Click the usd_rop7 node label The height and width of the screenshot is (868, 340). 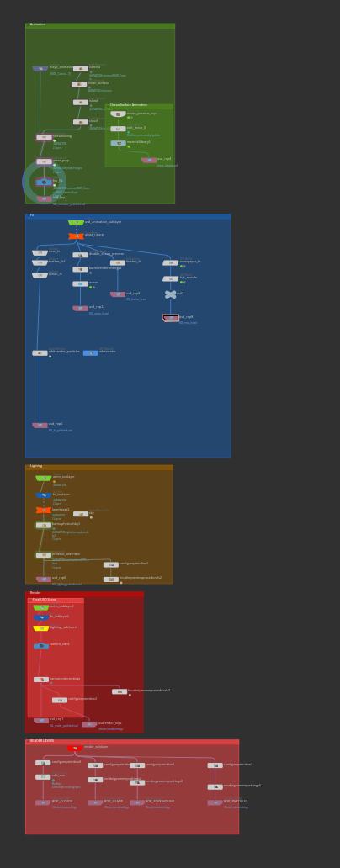click(56, 718)
